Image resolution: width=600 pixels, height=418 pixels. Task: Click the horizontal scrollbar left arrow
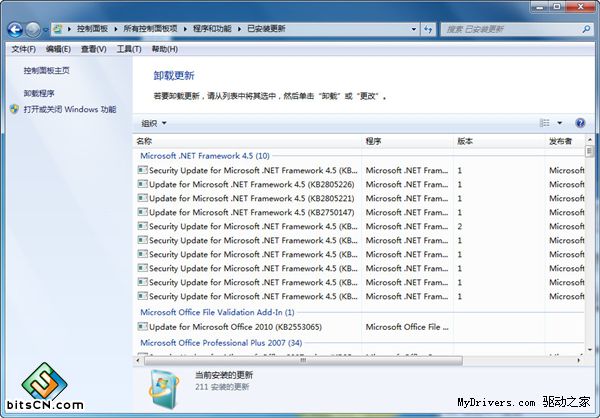pos(139,361)
